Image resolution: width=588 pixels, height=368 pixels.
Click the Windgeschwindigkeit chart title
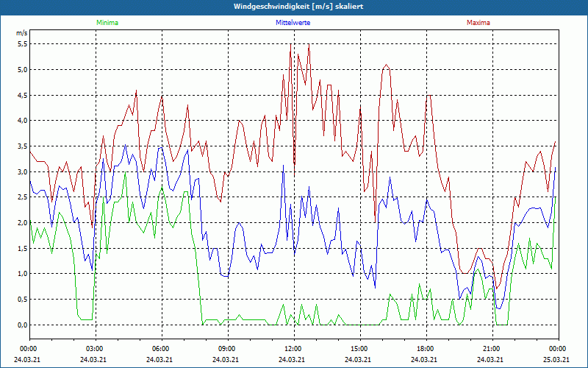coord(293,6)
